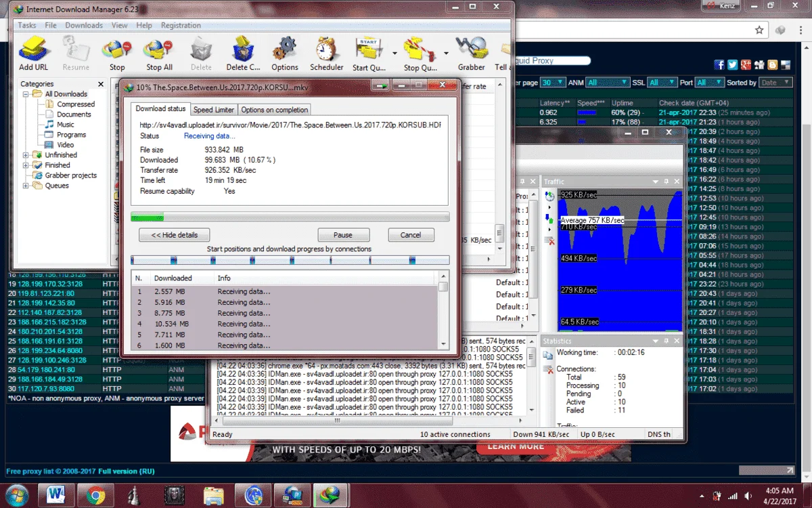This screenshot has height=508, width=812.
Task: Open the Grabber tool icon
Action: (x=471, y=54)
